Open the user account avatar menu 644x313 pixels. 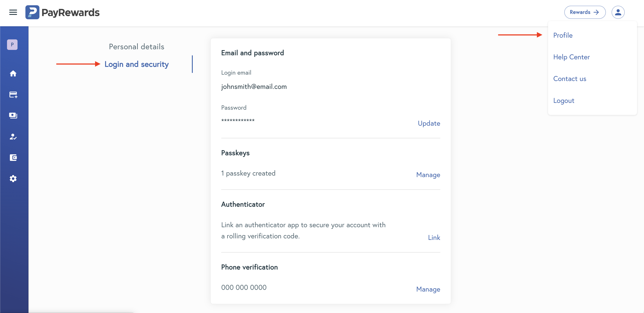(618, 12)
